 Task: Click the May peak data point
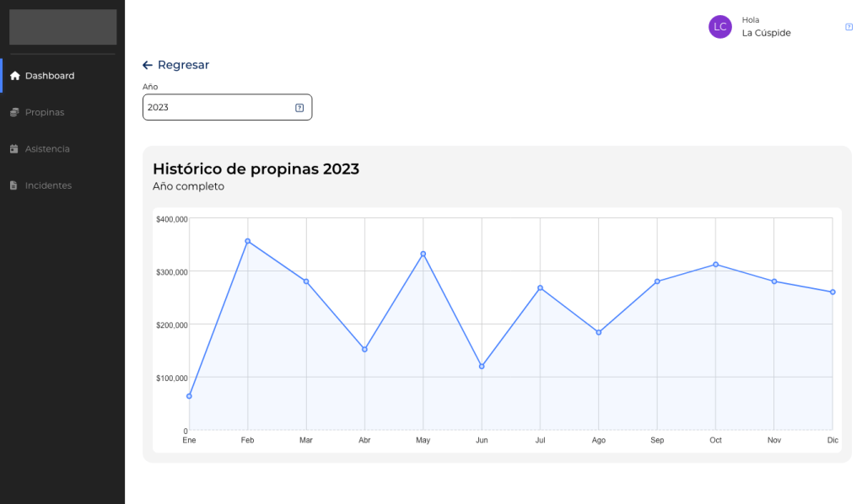[423, 254]
